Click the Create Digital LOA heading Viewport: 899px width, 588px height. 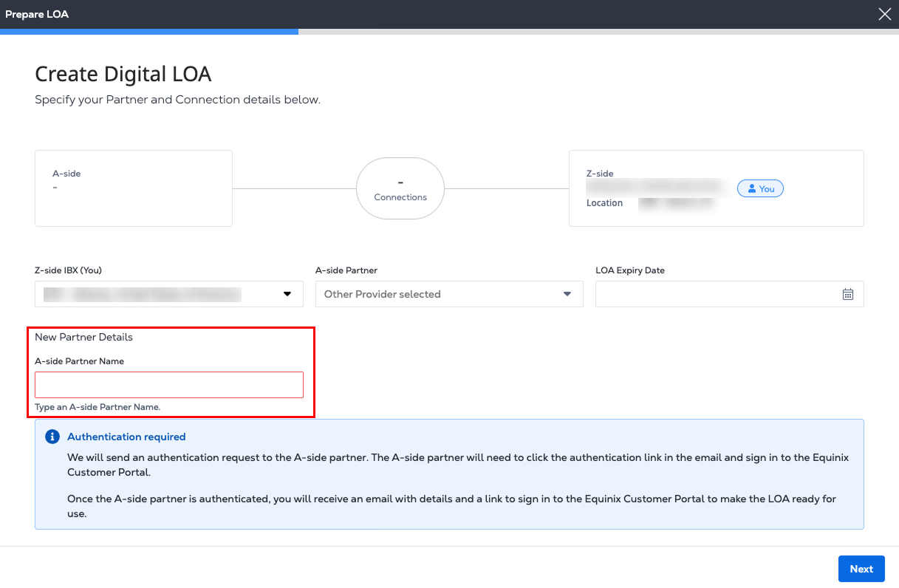(123, 74)
